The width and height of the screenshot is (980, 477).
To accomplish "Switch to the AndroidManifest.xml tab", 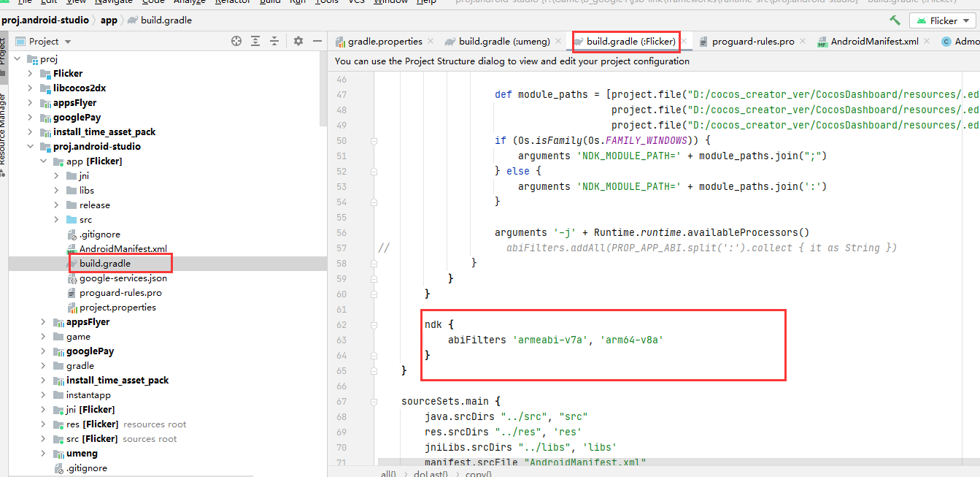I will 874,42.
